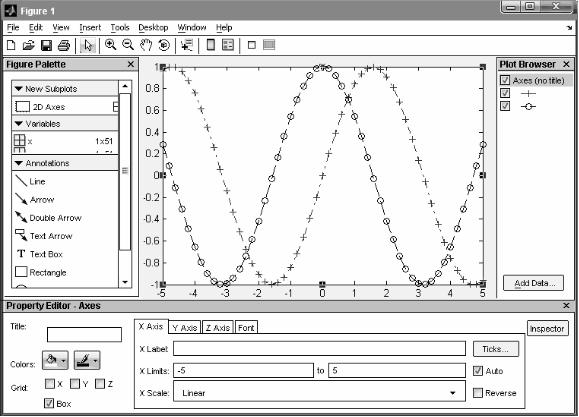Activate the Zoom In tool
Screen dimensions: 579x417
click(110, 45)
